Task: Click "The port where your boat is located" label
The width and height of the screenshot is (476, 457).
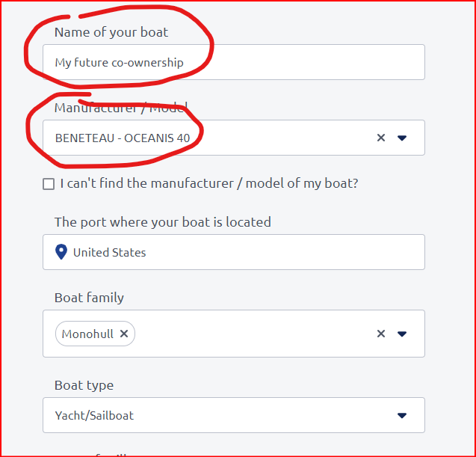Action: pyautogui.click(x=162, y=222)
